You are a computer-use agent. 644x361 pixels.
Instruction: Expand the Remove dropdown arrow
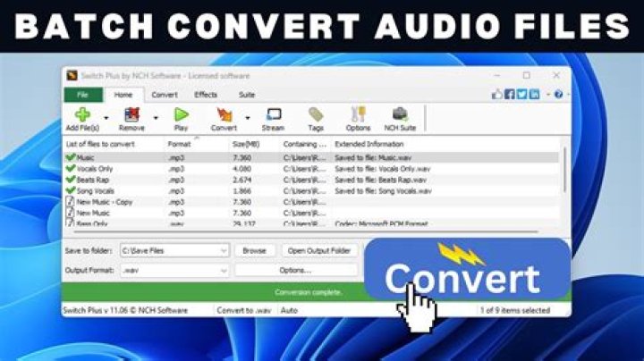(x=156, y=118)
